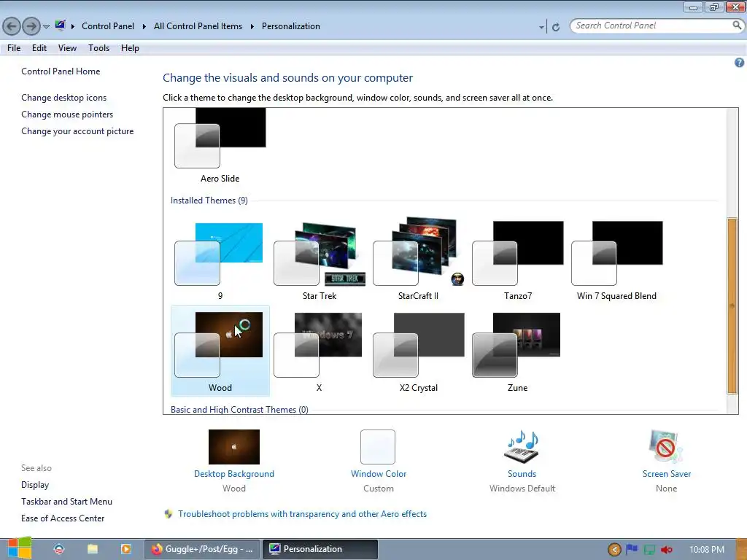Refresh the Personalization page
This screenshot has width=747, height=560.
[555, 27]
